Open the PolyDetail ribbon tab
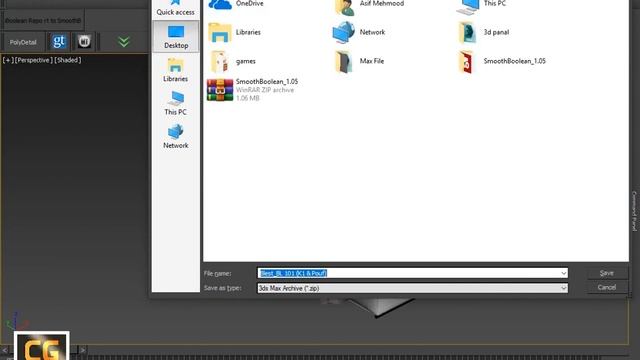 pyautogui.click(x=23, y=42)
